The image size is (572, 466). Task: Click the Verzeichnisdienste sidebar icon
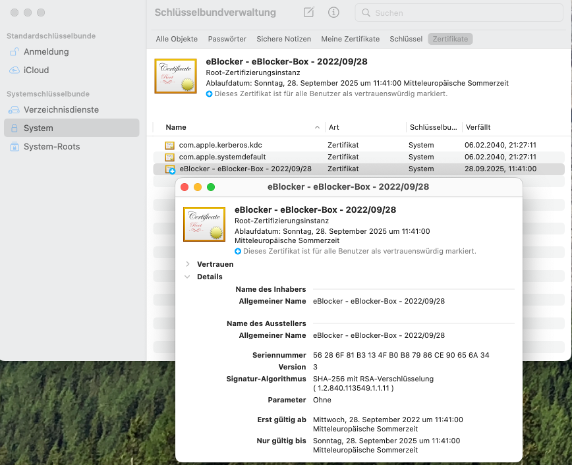pos(14,110)
